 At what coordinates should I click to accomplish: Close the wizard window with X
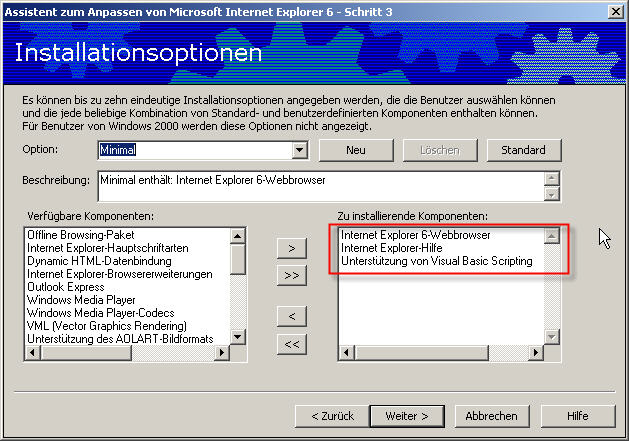pos(615,12)
